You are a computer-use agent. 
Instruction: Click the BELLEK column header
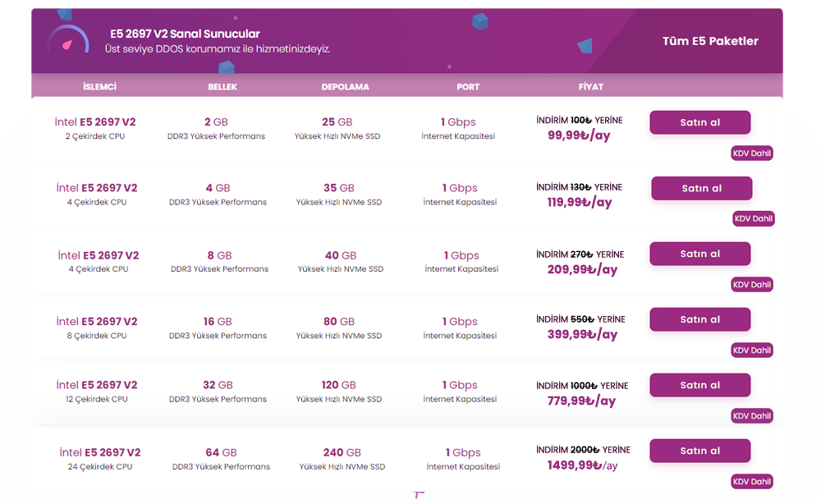[222, 86]
